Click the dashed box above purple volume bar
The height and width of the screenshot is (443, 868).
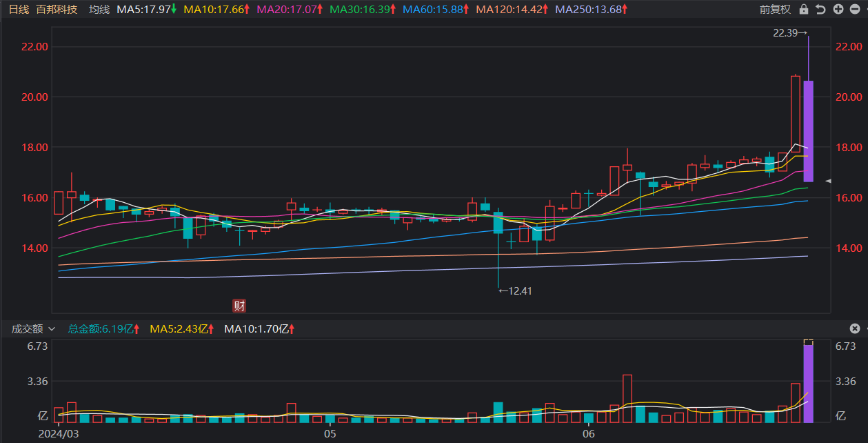[x=809, y=342]
